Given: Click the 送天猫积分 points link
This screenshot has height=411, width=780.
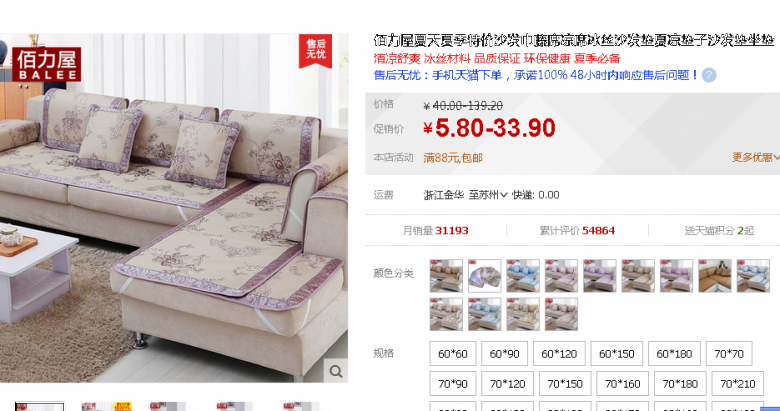Looking at the screenshot, I should (719, 230).
